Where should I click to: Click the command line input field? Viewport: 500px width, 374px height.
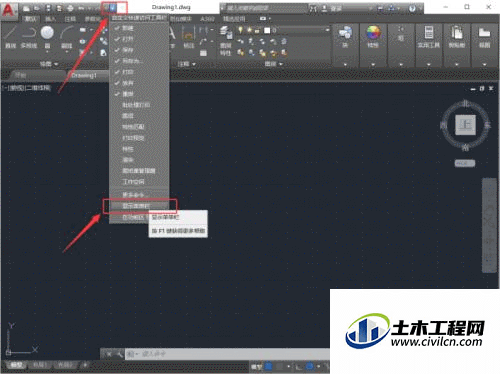tap(227, 354)
